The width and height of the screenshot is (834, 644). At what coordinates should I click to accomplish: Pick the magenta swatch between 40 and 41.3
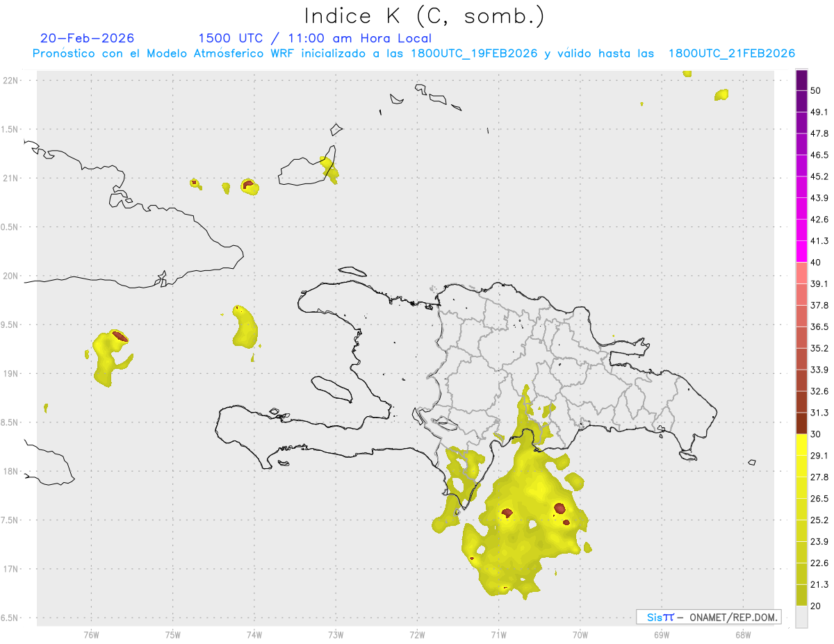801,251
